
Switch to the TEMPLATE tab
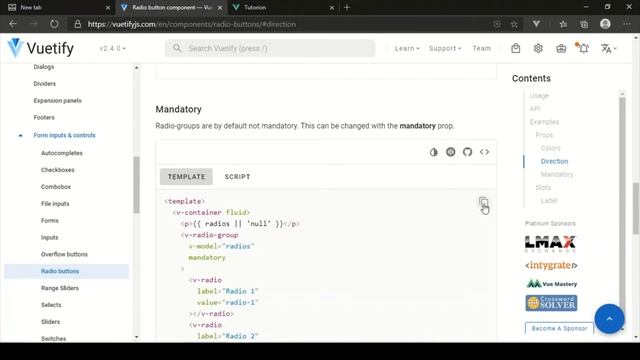(x=186, y=177)
